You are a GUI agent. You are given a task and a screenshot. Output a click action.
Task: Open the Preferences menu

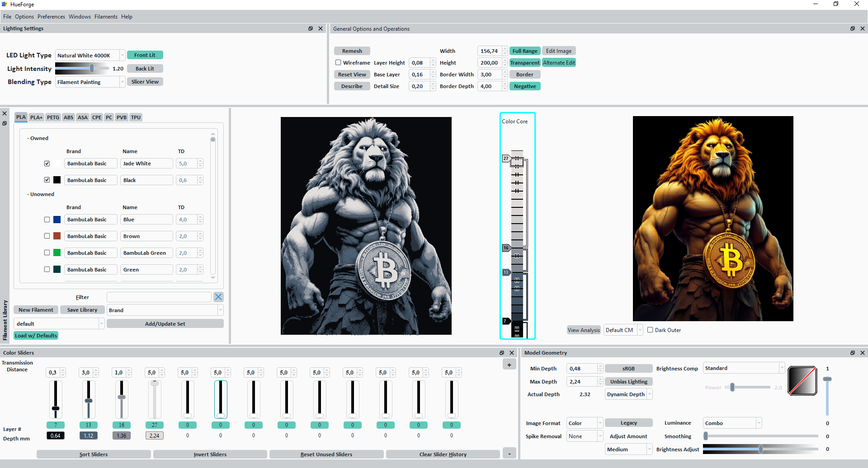[51, 17]
